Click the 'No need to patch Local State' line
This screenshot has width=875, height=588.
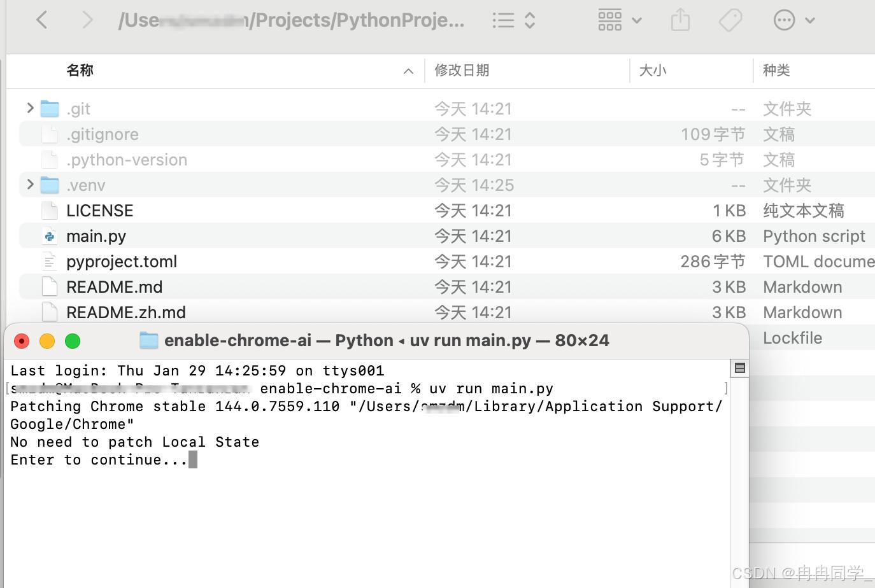[x=135, y=442]
